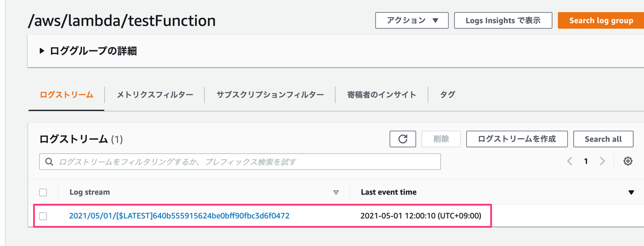Go to previous page arrow

point(570,161)
